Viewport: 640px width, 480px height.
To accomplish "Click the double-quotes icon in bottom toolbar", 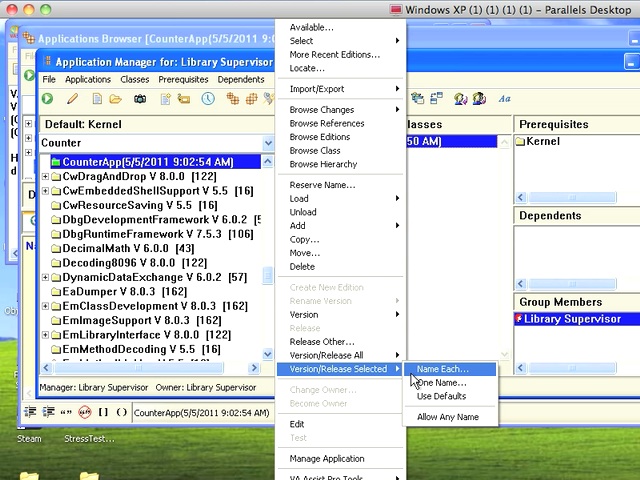I will (66, 412).
